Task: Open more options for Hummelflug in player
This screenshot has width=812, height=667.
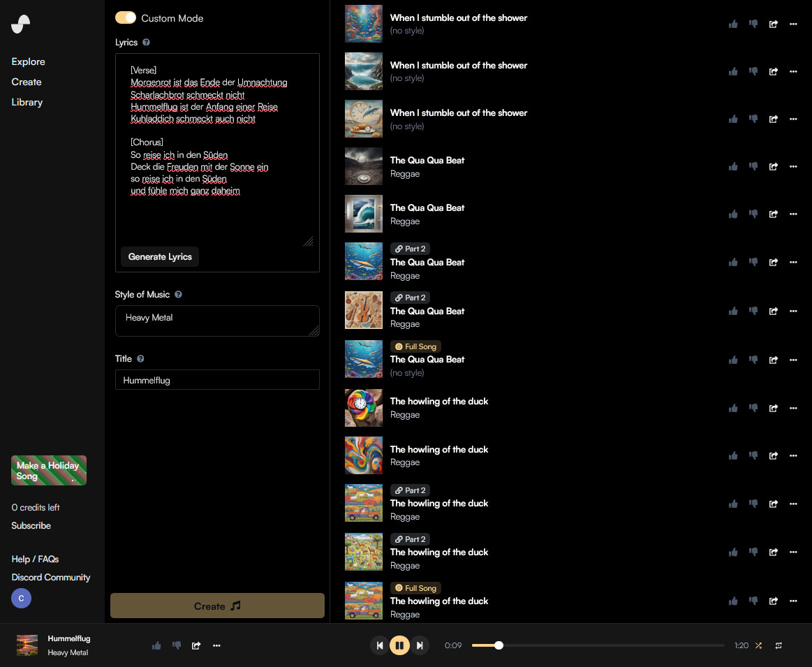Action: [x=216, y=645]
